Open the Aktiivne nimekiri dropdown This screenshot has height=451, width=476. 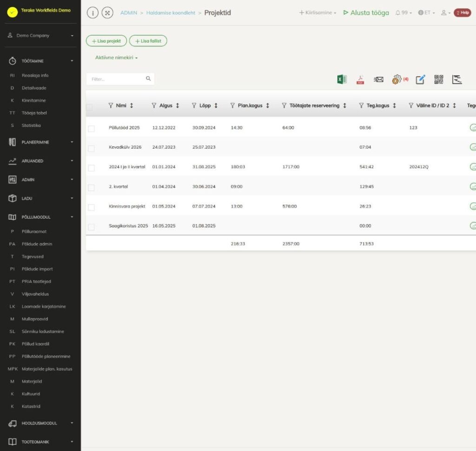tap(116, 58)
